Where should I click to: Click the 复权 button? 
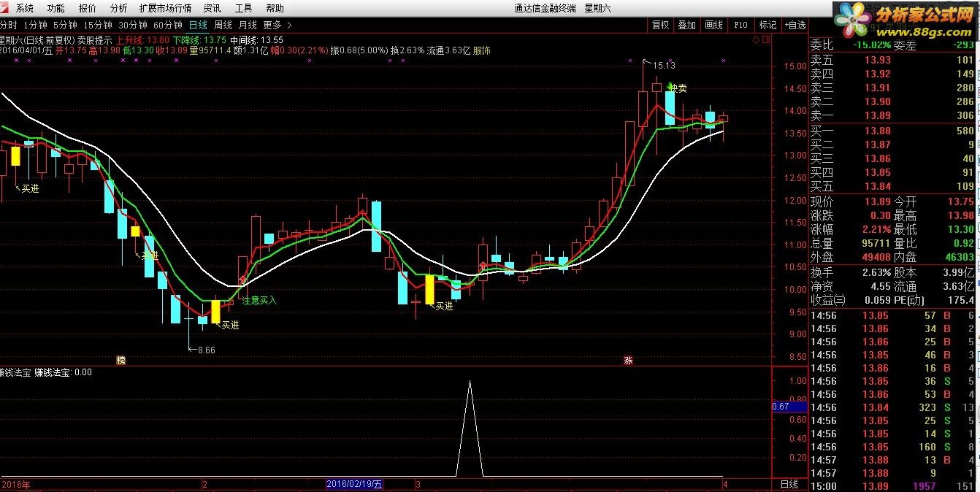(x=660, y=25)
